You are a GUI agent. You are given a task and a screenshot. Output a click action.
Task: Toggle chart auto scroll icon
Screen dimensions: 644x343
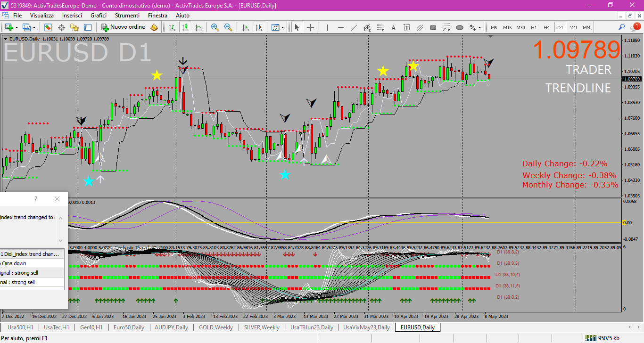tap(245, 27)
